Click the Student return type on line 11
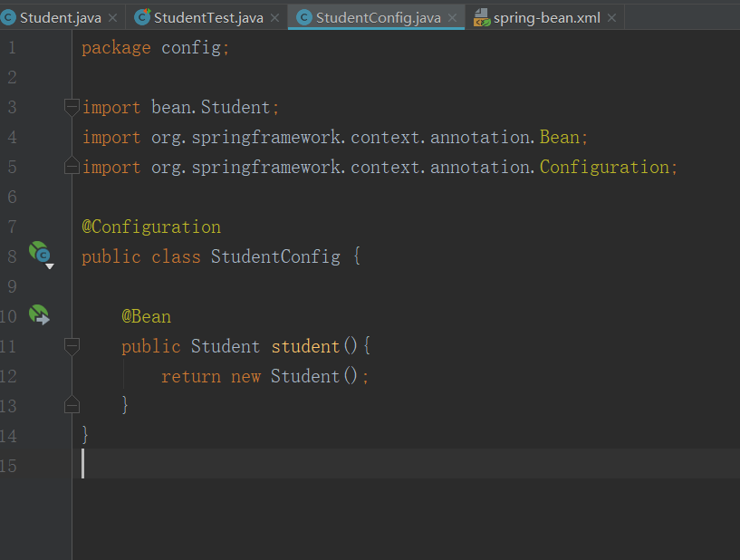Viewport: 740px width, 560px height. [226, 346]
